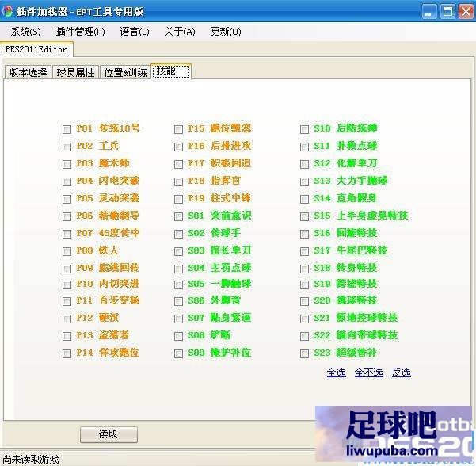Check the S23 超级替补 box
The height and width of the screenshot is (466, 476).
(304, 353)
